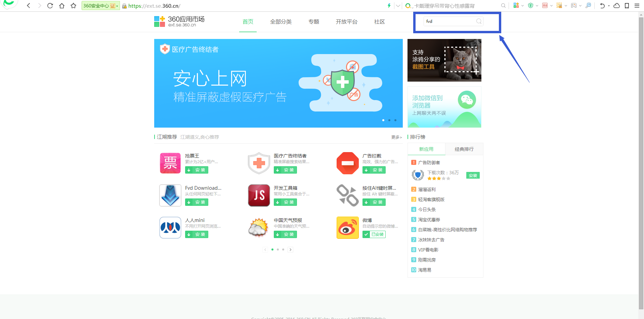
Task: Expand dropdown beside game controller icon
Action: 580,6
